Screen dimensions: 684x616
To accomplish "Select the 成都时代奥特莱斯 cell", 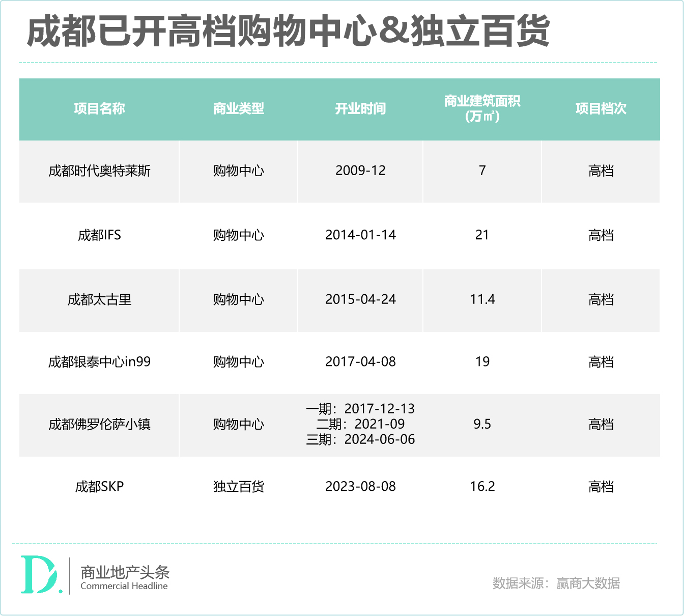I will point(99,171).
